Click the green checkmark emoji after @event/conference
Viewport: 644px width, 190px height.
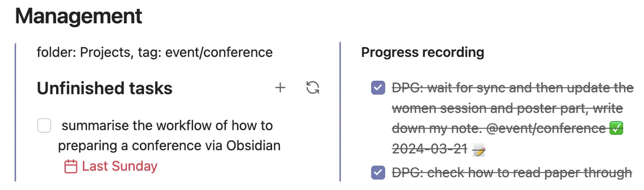pos(616,129)
